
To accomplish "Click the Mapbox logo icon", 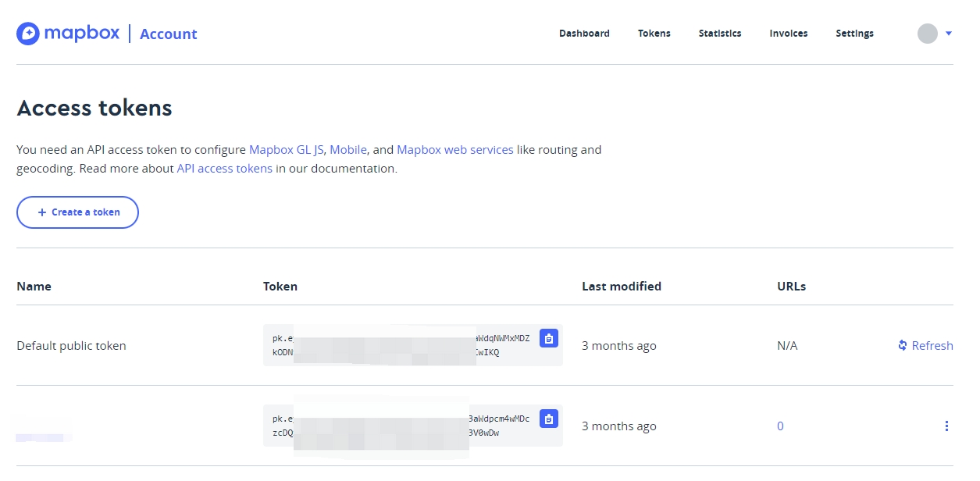I will coord(28,34).
